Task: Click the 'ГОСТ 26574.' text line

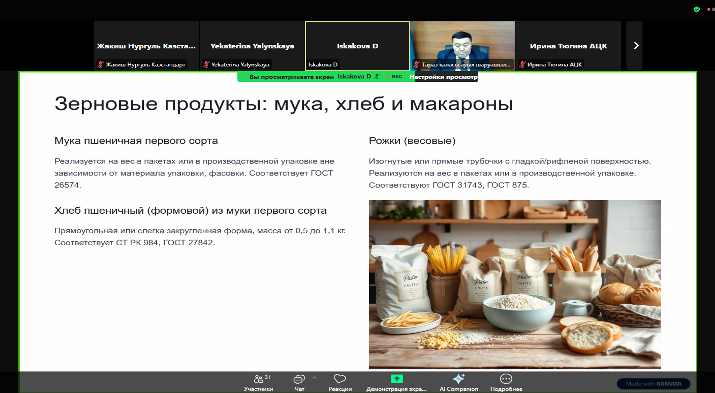Action: 67,185
